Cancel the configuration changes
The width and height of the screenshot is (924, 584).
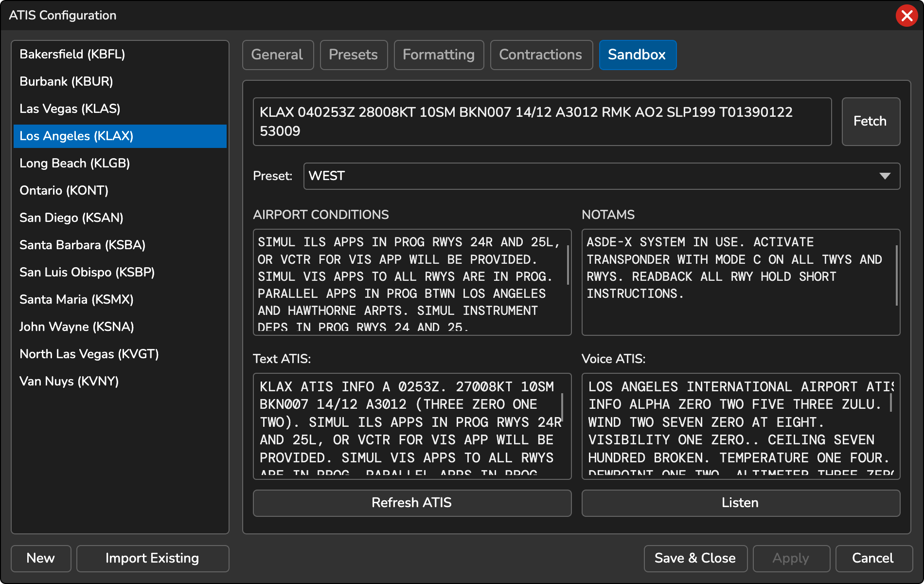(873, 558)
